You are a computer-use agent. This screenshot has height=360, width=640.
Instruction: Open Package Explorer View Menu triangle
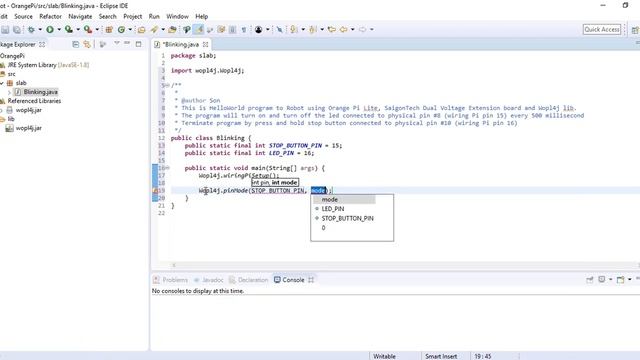click(x=117, y=43)
